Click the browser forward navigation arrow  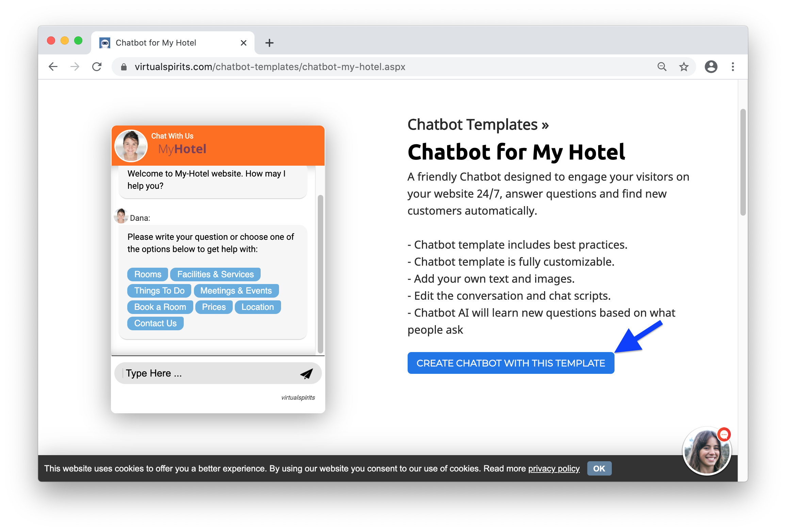pos(73,67)
